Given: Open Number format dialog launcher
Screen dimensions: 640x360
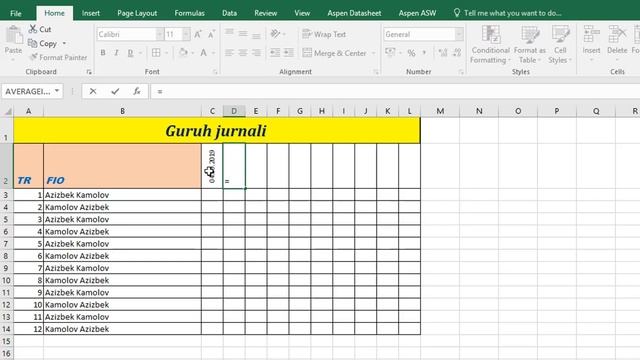Looking at the screenshot, I should click(x=461, y=72).
